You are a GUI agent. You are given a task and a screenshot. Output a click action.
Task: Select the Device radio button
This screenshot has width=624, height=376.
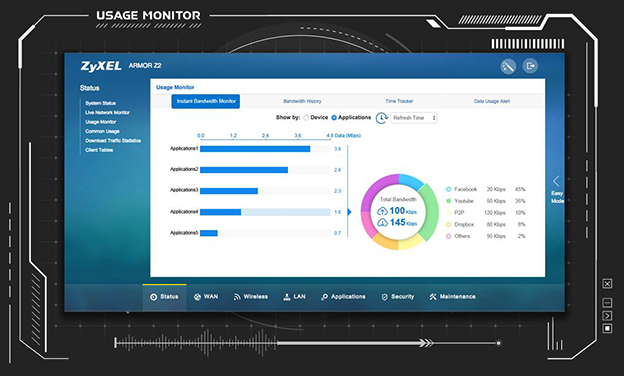coord(306,118)
